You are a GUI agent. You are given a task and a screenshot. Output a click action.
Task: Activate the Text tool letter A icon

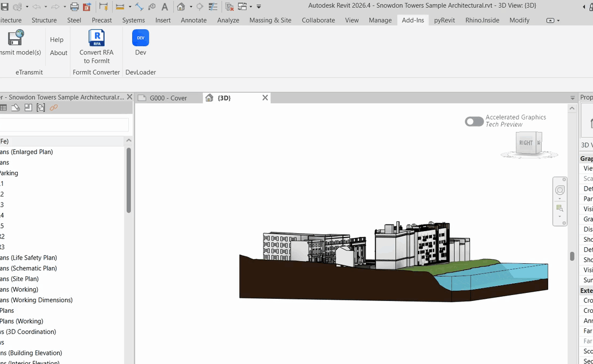point(164,6)
